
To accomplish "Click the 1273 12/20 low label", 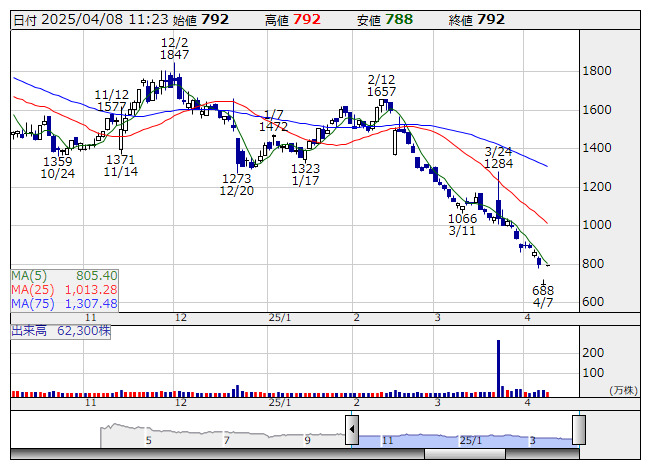I will pyautogui.click(x=237, y=184).
